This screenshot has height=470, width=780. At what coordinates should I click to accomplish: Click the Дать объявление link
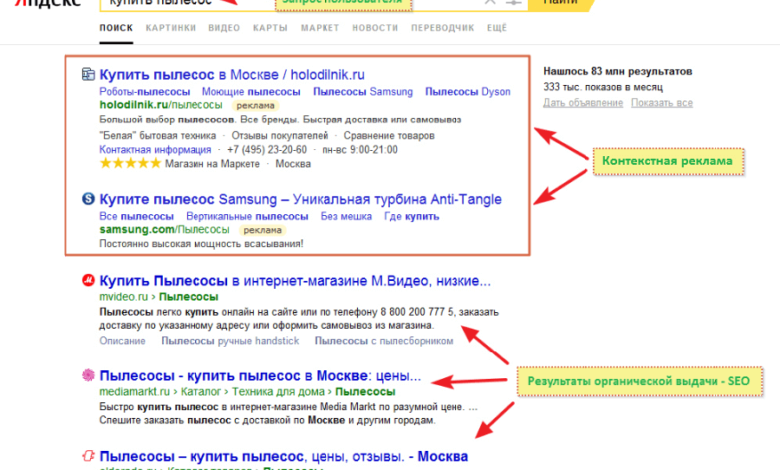coord(583,103)
